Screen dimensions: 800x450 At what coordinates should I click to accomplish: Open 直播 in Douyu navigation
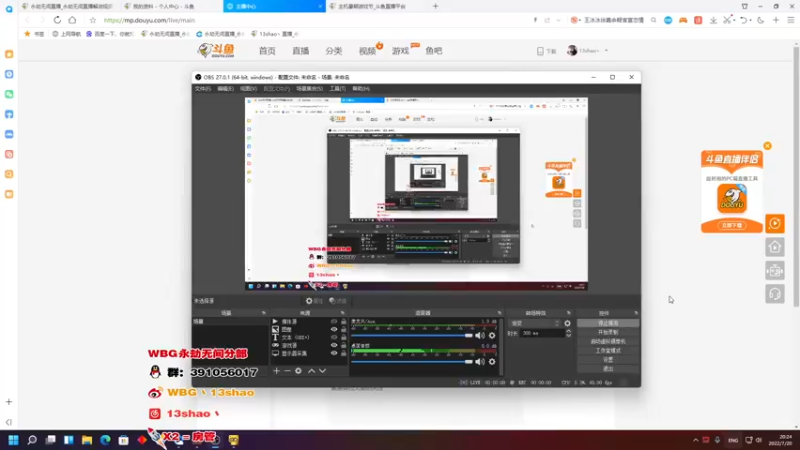click(x=301, y=51)
